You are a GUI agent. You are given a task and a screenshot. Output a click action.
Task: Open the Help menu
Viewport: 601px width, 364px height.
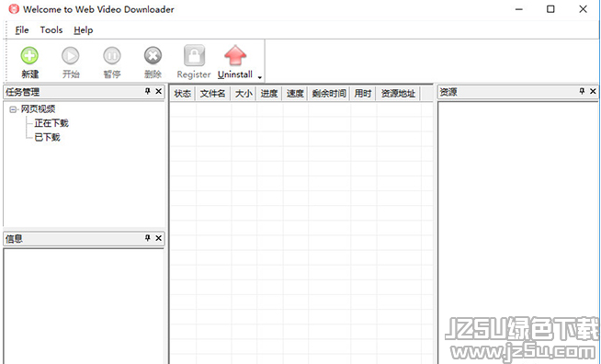[84, 30]
